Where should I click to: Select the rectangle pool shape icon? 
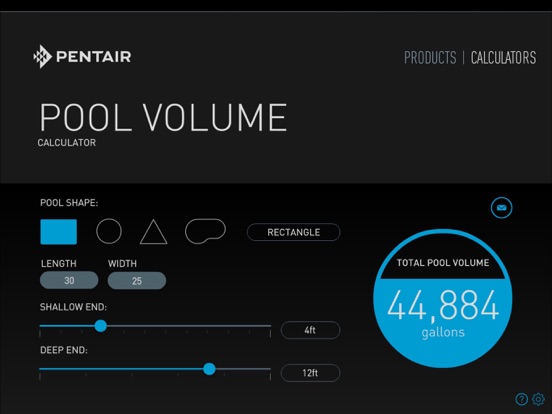58,232
